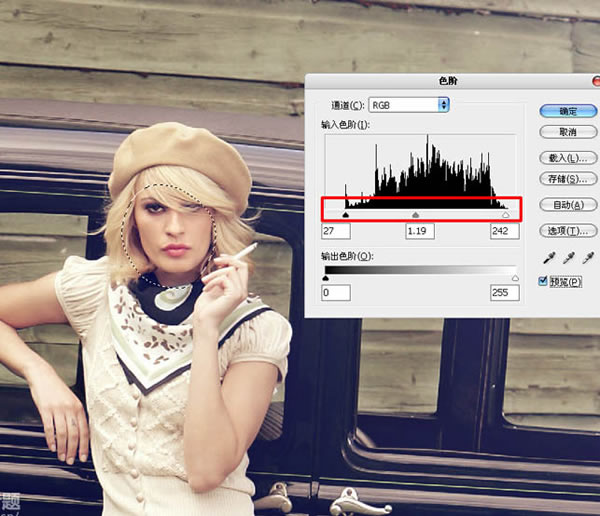Click the black output level slider handle
This screenshot has height=516, width=600.
point(326,278)
